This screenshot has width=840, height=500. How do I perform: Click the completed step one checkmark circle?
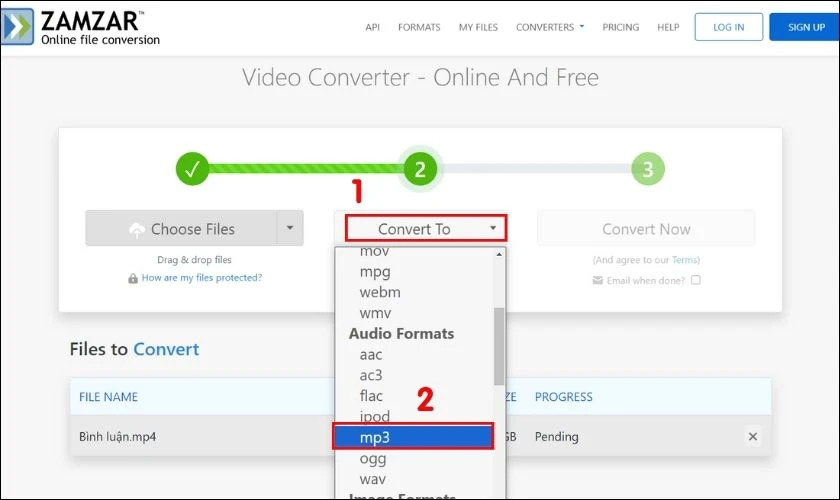(192, 169)
